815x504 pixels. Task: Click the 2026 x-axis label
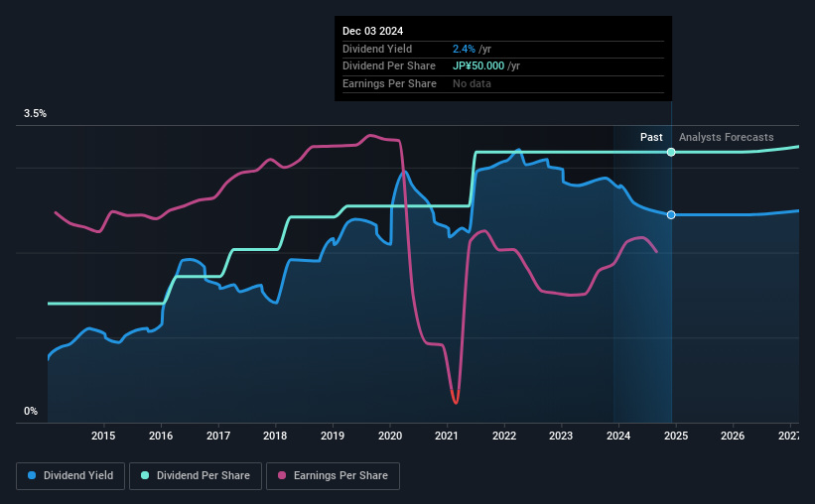coord(733,436)
